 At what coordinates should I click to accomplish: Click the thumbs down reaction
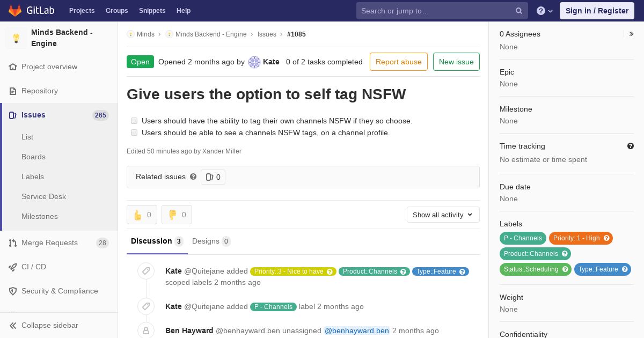point(177,215)
